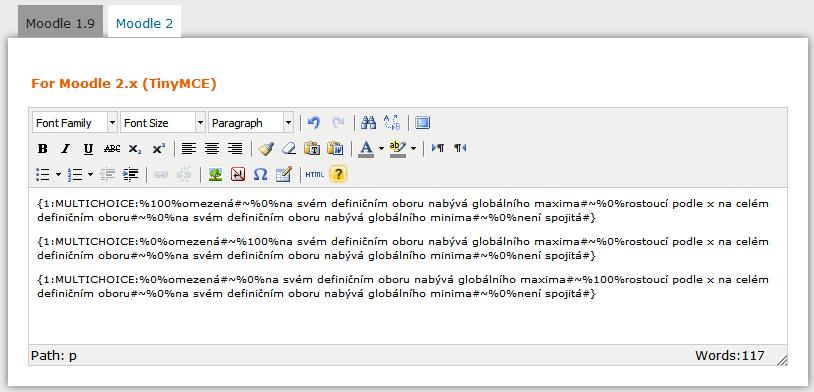Open the HTML source editor
The width and height of the screenshot is (814, 392).
click(x=314, y=174)
